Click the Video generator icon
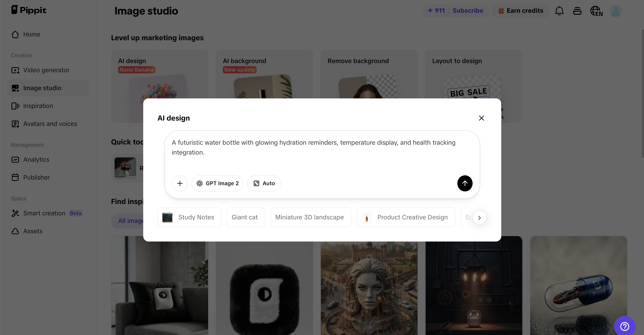Viewport: 644px width, 335px height. 15,70
